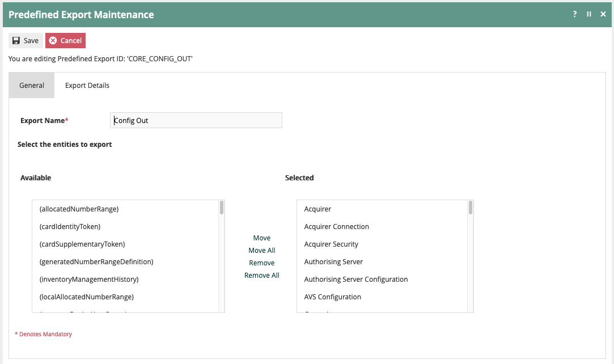Click the Remove link
Viewport: 614px width, 364px height.
[x=262, y=263]
